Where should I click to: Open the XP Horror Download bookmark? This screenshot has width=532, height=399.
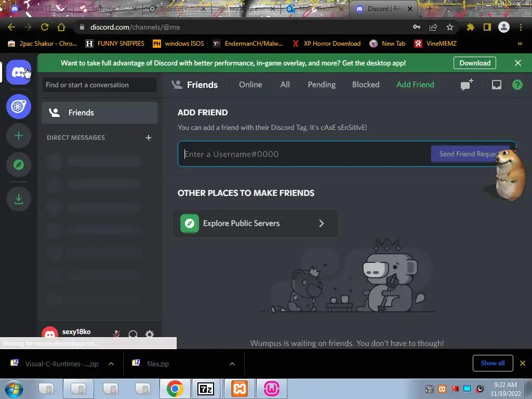point(326,44)
